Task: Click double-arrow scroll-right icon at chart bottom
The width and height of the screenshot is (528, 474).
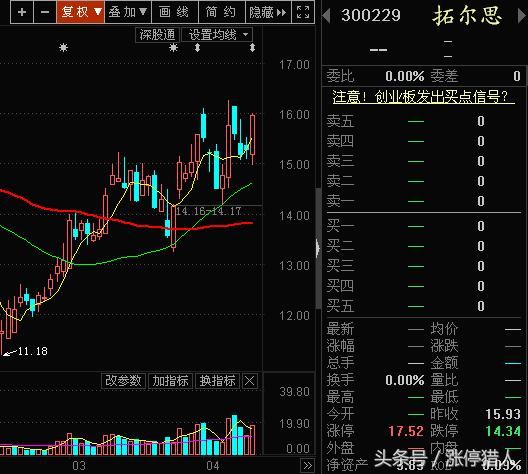Action: (307, 466)
